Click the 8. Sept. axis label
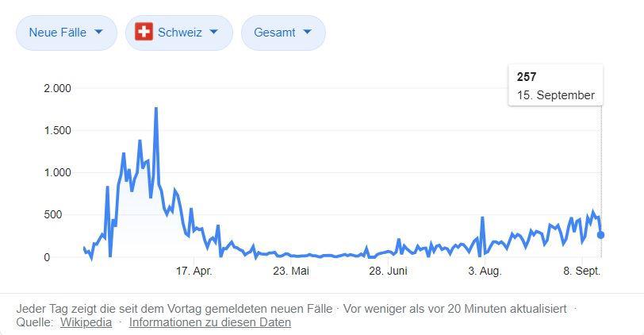Screen dimensions: 644x335 click(582, 271)
